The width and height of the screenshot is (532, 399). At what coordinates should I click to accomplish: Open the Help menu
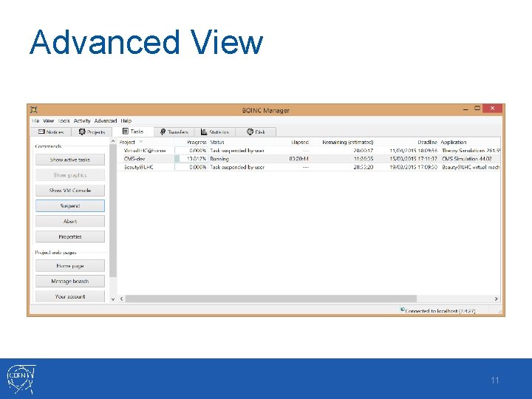[x=126, y=120]
